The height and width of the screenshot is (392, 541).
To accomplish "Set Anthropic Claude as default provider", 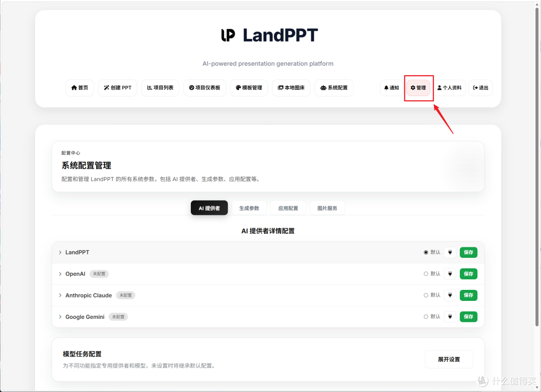I will pyautogui.click(x=426, y=295).
